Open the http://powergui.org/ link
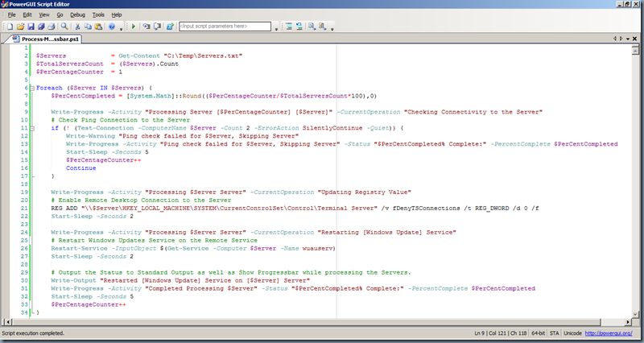The width and height of the screenshot is (644, 343). point(609,333)
